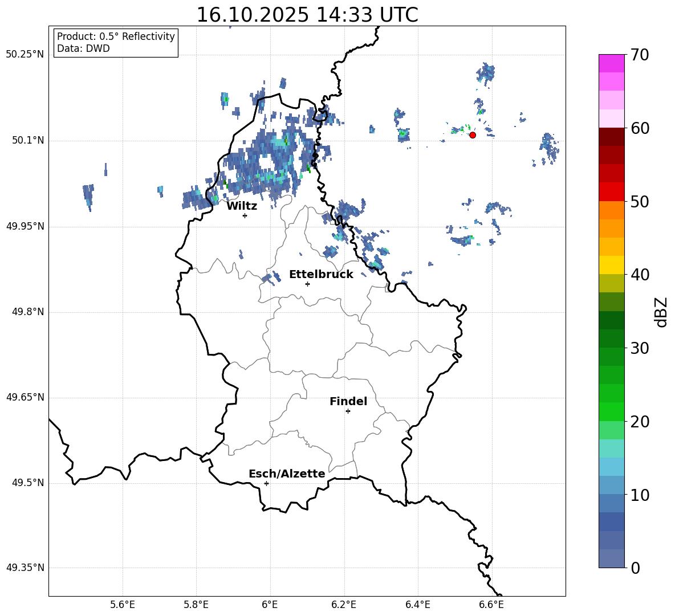This screenshot has height=616, width=675.
Task: Click the 10 value on colorbar
Action: [640, 495]
